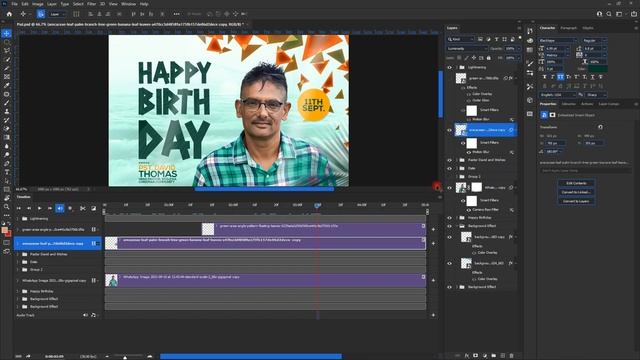640x360 pixels.
Task: Click Convert to Linked button
Action: 576,192
